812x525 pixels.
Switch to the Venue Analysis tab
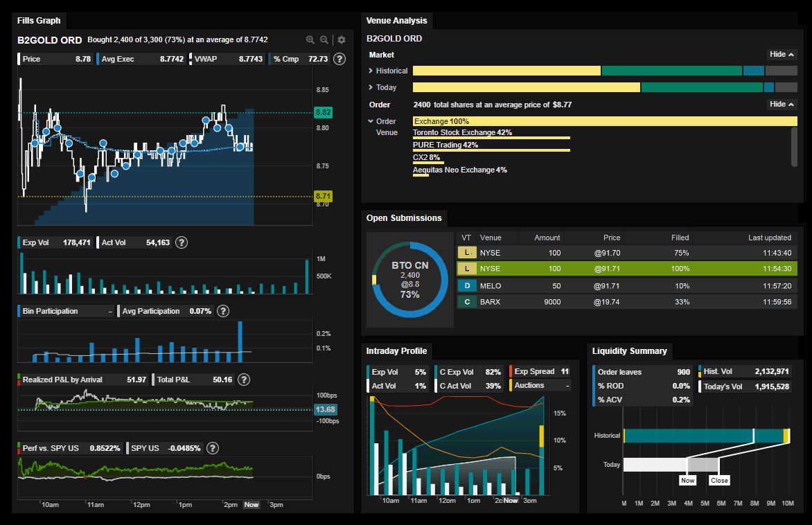pos(397,21)
